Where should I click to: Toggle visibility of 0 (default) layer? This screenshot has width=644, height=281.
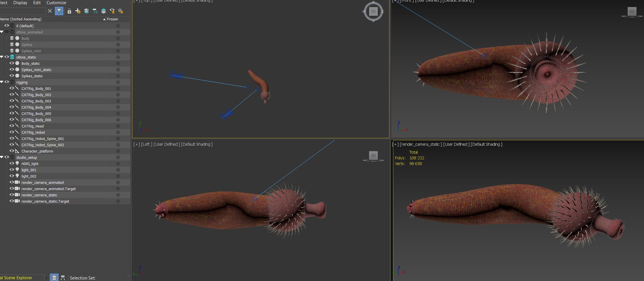(x=6, y=25)
